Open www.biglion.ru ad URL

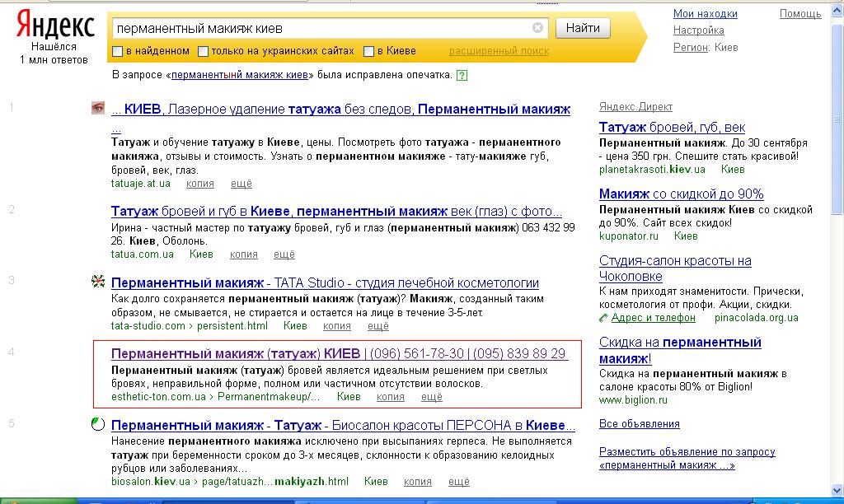coord(633,400)
